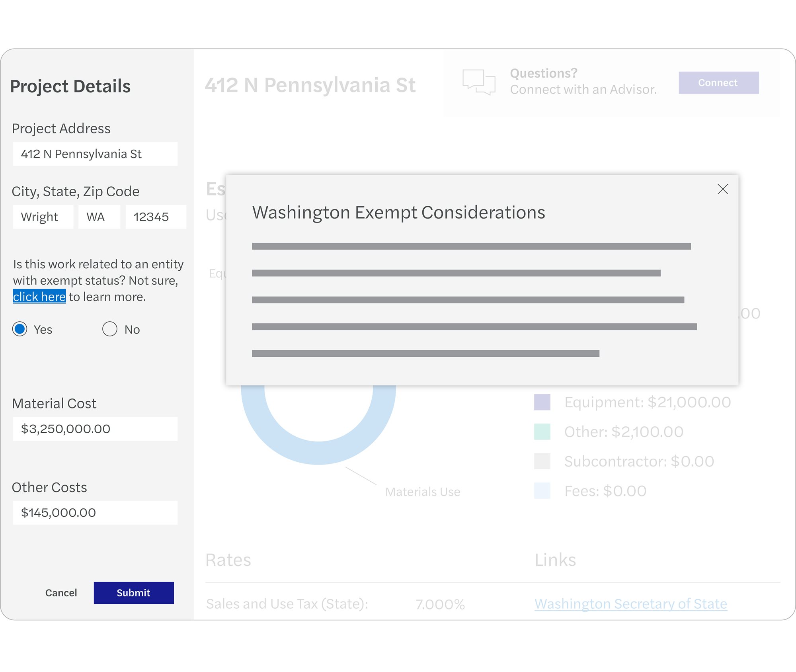Select the Yes exempt status radio button
This screenshot has height=672, width=796.
coord(20,329)
